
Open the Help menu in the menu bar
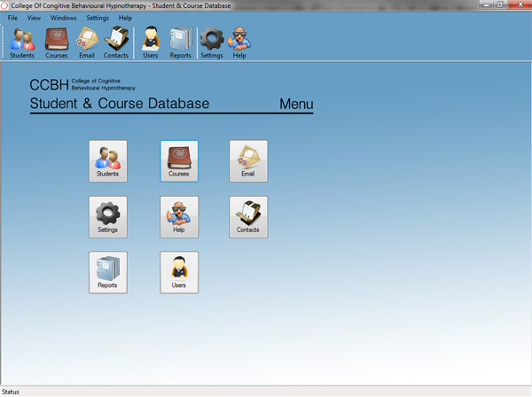click(x=125, y=18)
